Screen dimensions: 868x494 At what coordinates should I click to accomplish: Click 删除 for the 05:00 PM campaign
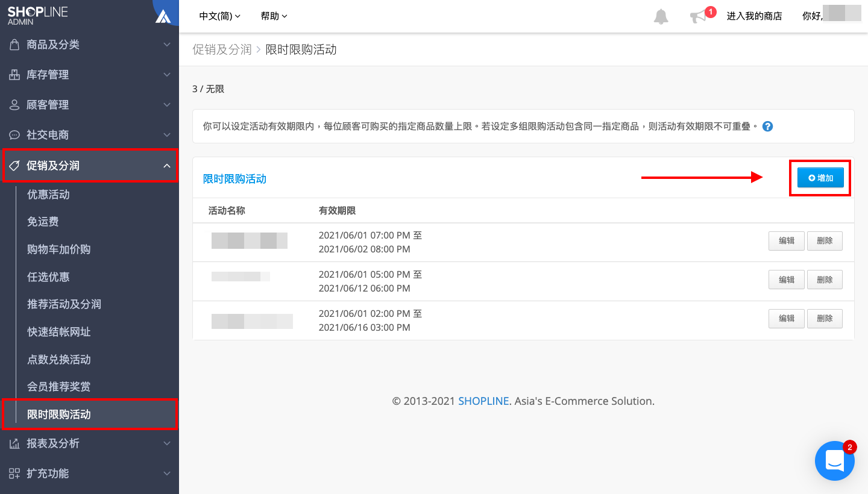point(825,280)
